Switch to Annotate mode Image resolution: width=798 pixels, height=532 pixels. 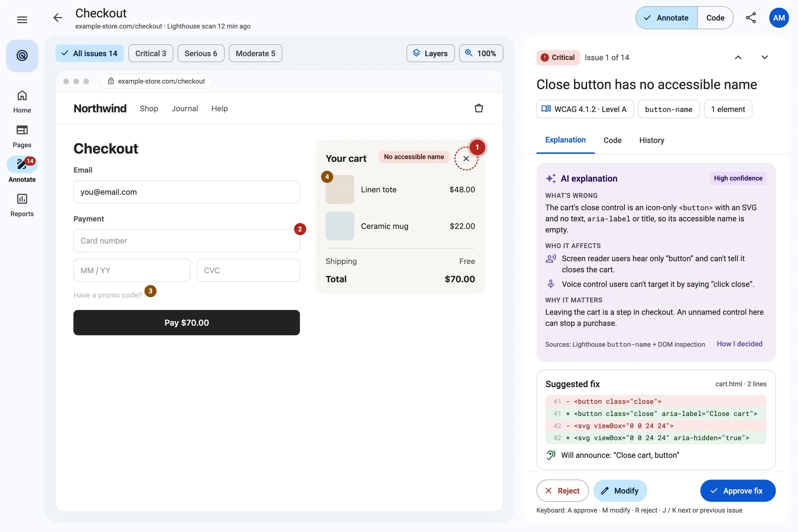[x=666, y=18]
